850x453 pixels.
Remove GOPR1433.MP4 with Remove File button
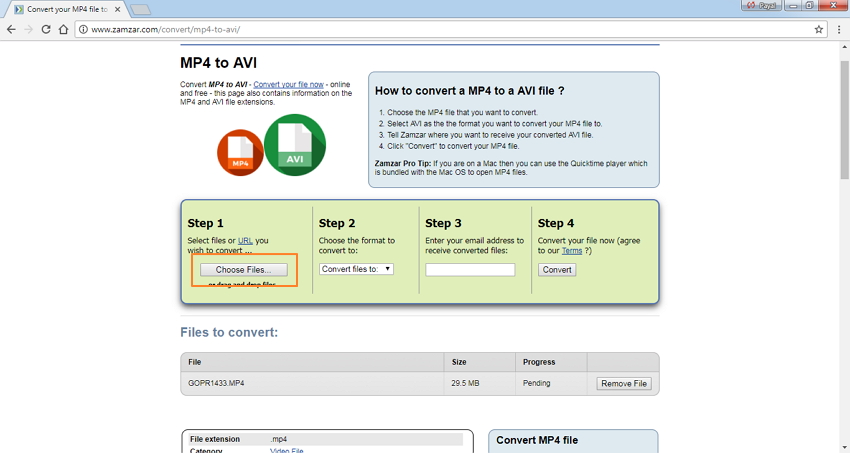point(624,383)
